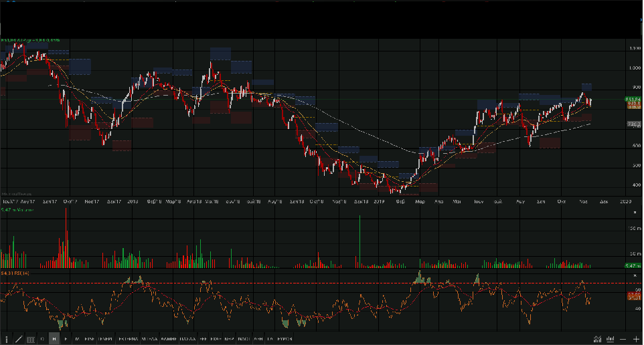The height and width of the screenshot is (345, 644).
Task: Open the indicators chart icon at bottom right
Action: 597,339
